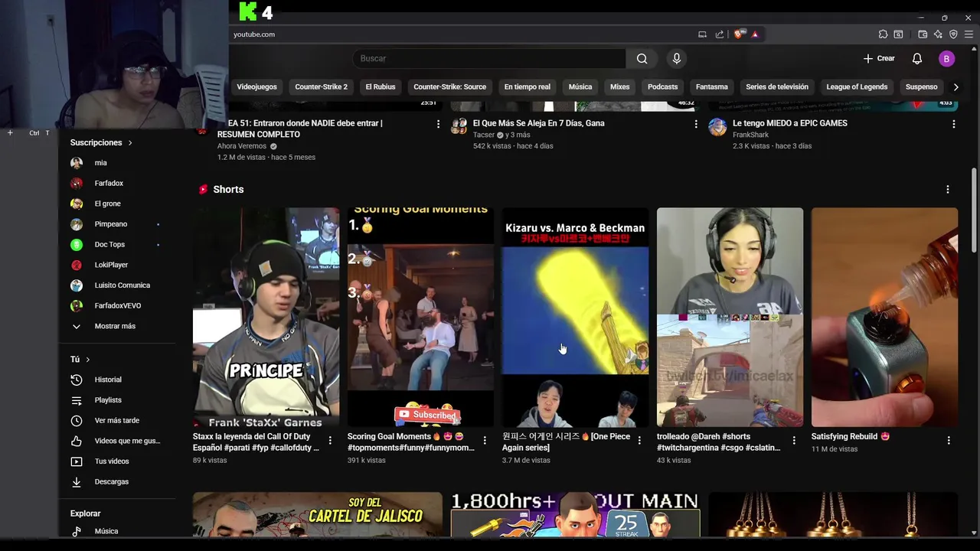
Task: Select the Música filter chip
Action: (580, 87)
